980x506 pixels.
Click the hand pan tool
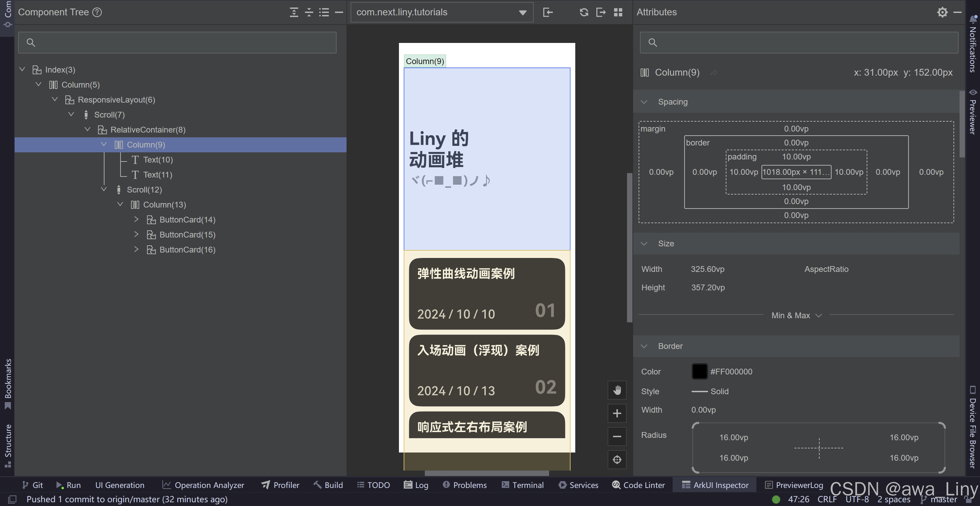coord(617,390)
